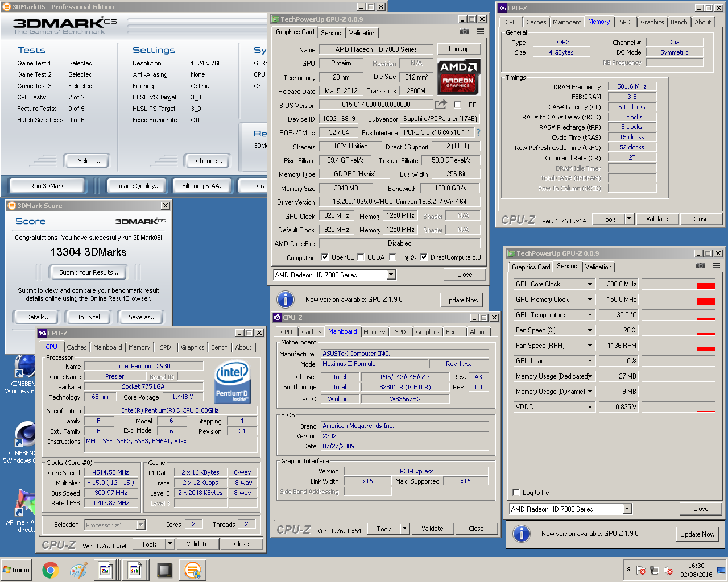Toggle the CUDA checkbox
The image size is (728, 582).
[x=361, y=257]
